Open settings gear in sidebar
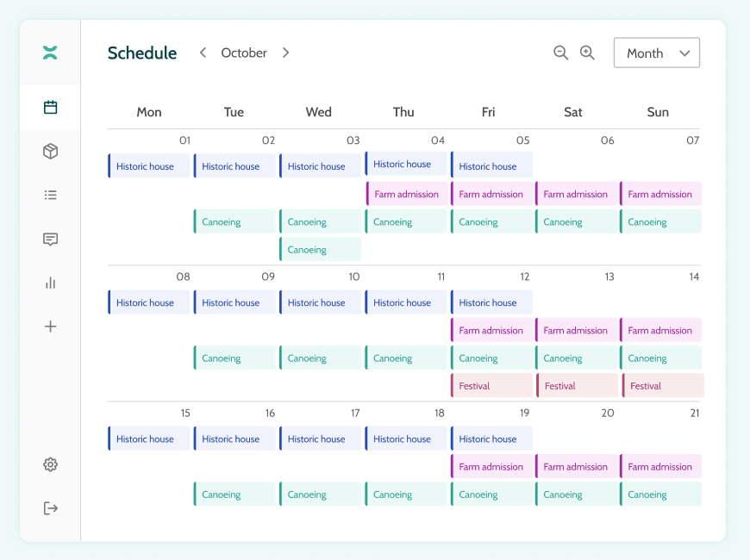The width and height of the screenshot is (750, 560). point(50,464)
